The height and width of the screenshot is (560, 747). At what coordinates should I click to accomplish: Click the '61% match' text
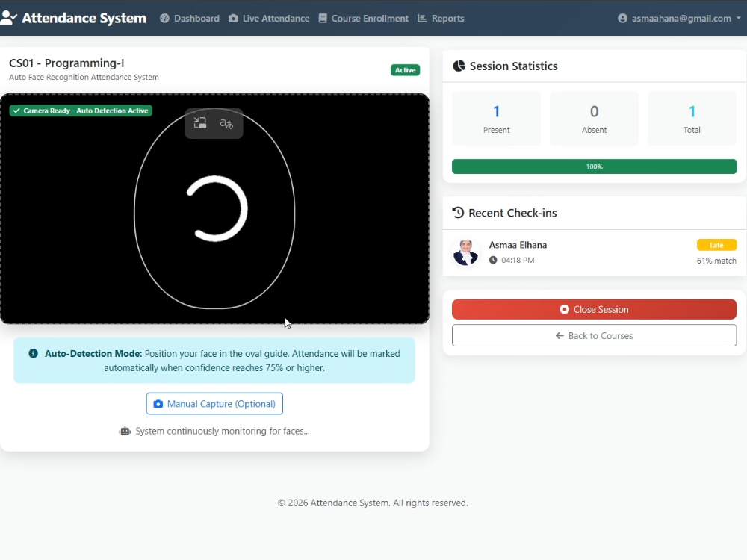[716, 261]
